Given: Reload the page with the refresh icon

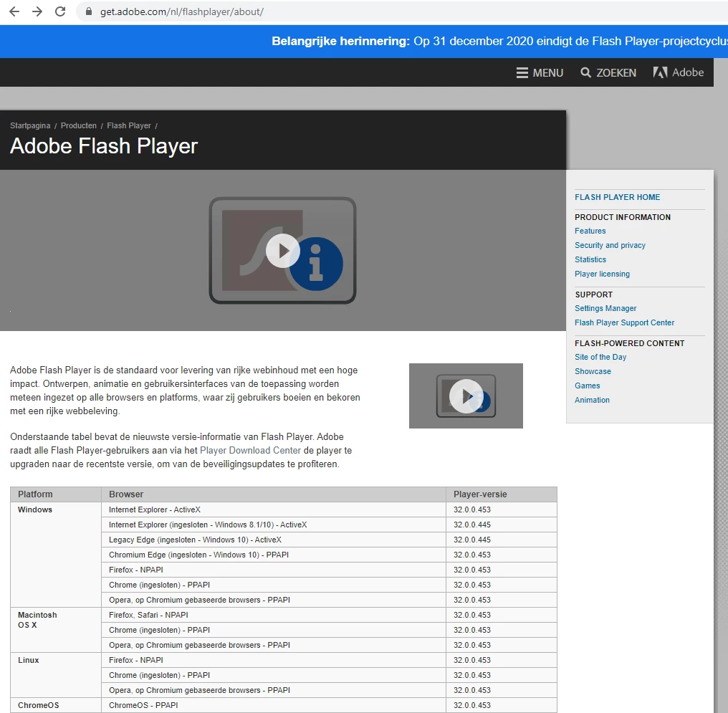Looking at the screenshot, I should pyautogui.click(x=60, y=11).
